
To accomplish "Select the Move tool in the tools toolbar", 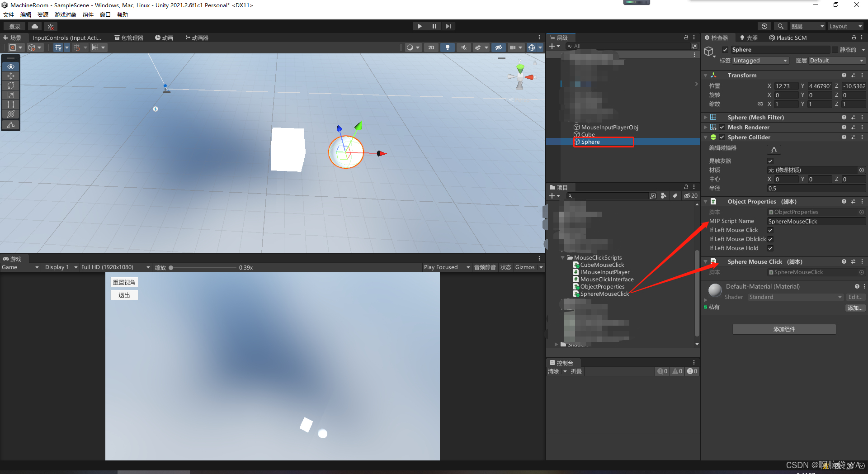I will pyautogui.click(x=11, y=76).
